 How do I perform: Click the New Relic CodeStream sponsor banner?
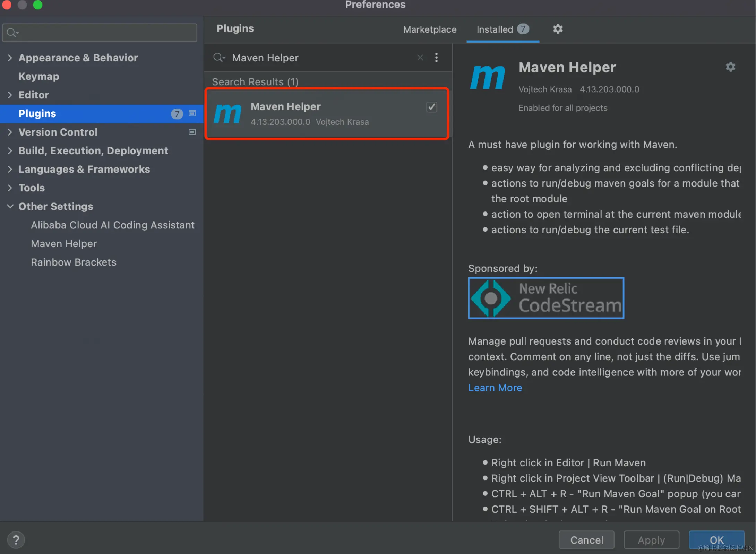click(546, 298)
